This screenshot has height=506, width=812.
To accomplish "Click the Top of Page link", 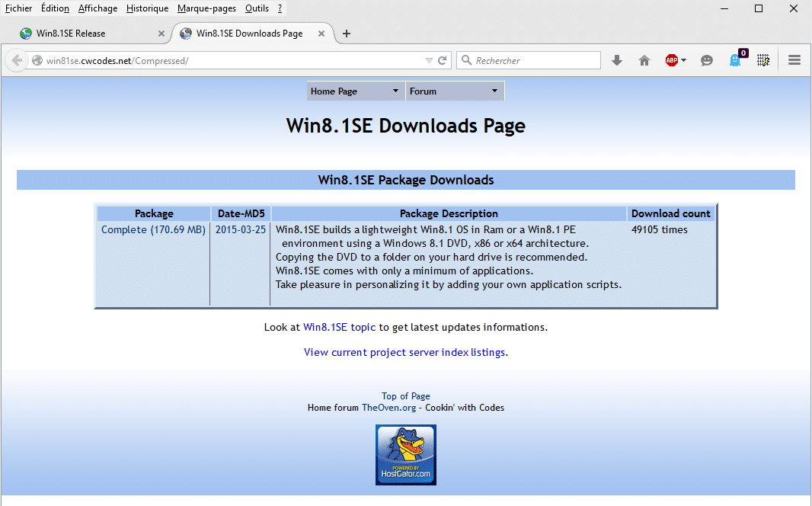I will tap(406, 396).
